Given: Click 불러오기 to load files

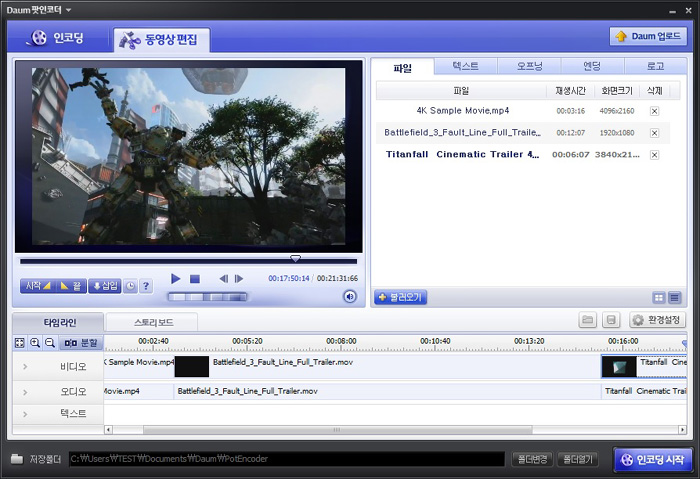Looking at the screenshot, I should pyautogui.click(x=400, y=297).
